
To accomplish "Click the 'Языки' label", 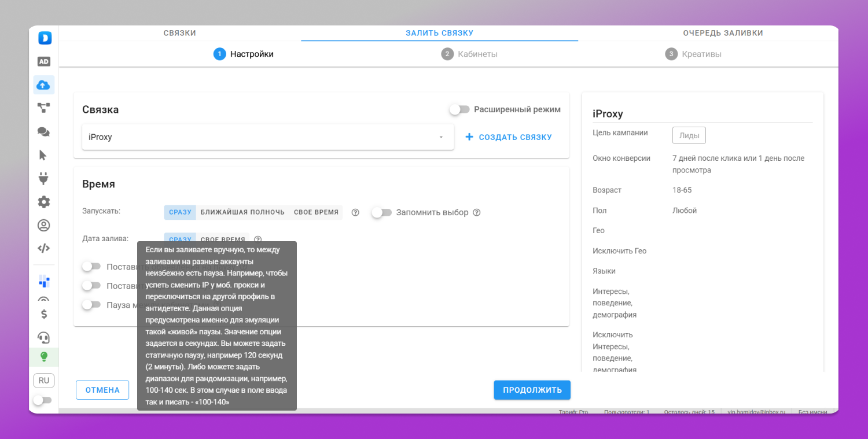I will (x=604, y=271).
